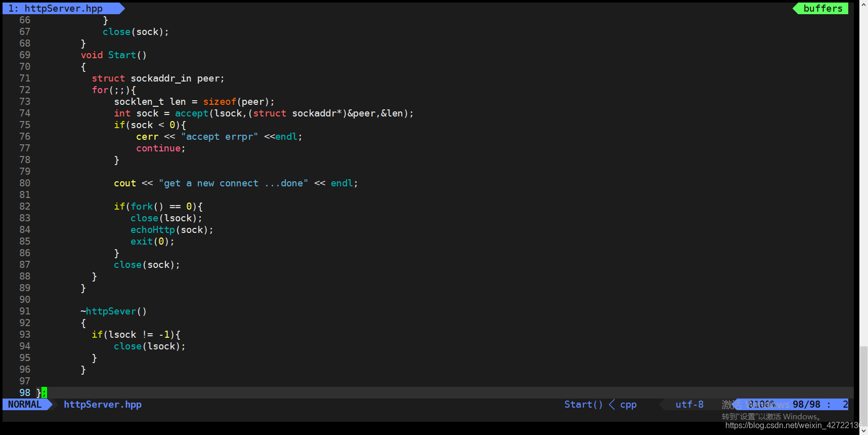Click 'close(lsock);' on line 94
Screen dimensions: 868x435
pyautogui.click(x=150, y=346)
